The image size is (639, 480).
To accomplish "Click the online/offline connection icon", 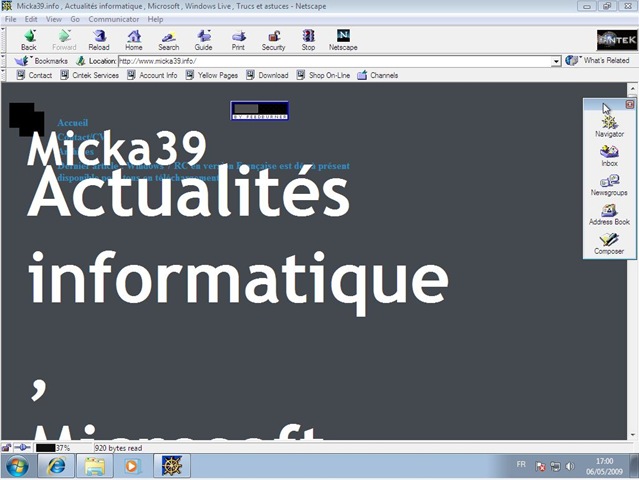I will [x=22, y=448].
